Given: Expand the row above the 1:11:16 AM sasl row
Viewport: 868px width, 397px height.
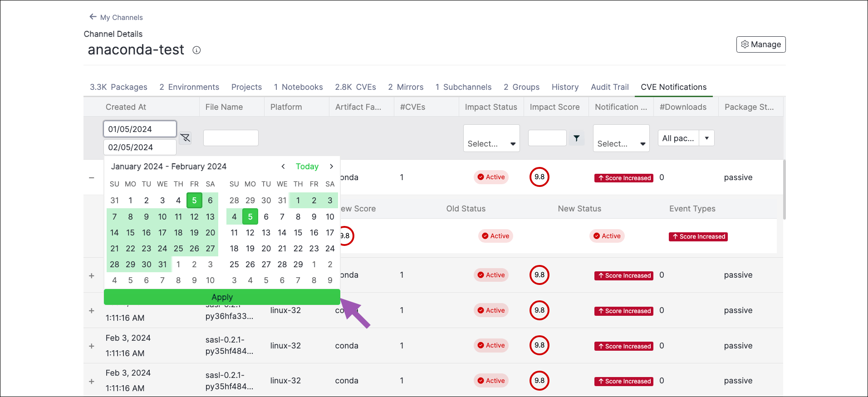Looking at the screenshot, I should [92, 275].
